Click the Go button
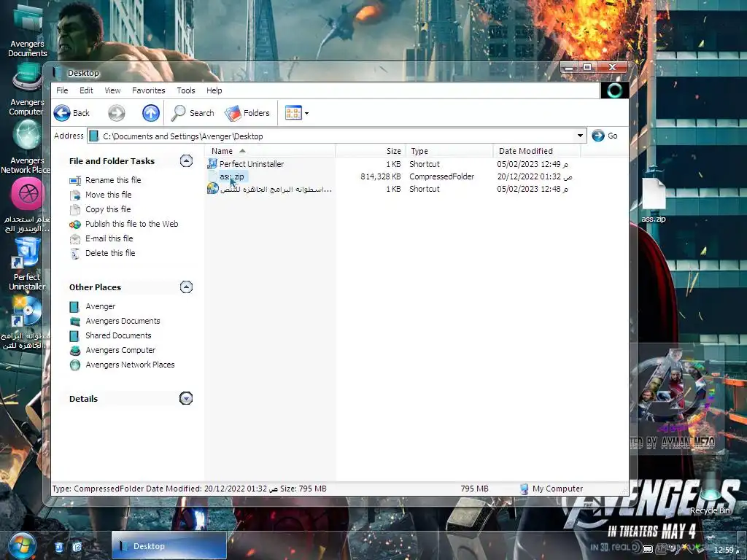The image size is (747, 560). [605, 136]
